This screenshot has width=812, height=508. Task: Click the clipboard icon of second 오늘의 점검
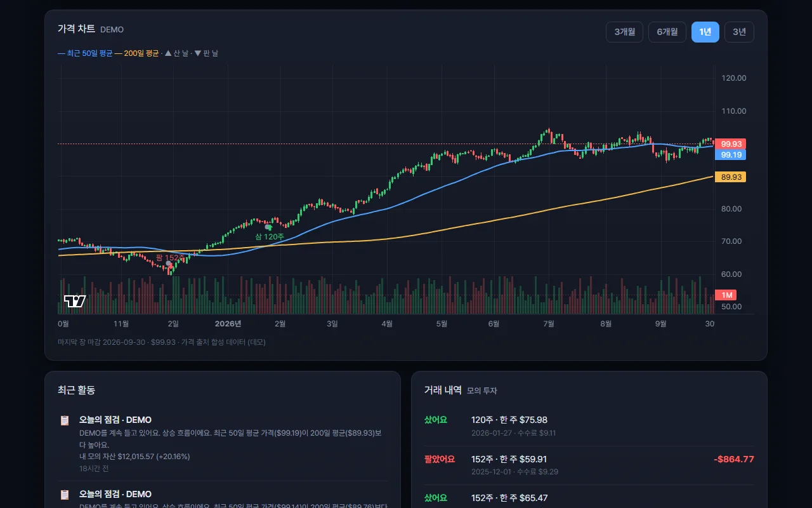point(65,495)
